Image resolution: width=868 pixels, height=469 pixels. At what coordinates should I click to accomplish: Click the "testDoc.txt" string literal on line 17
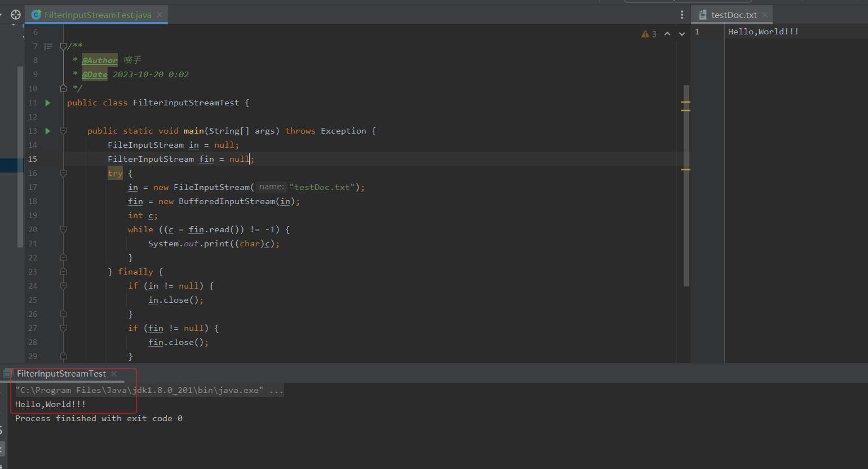[322, 187]
